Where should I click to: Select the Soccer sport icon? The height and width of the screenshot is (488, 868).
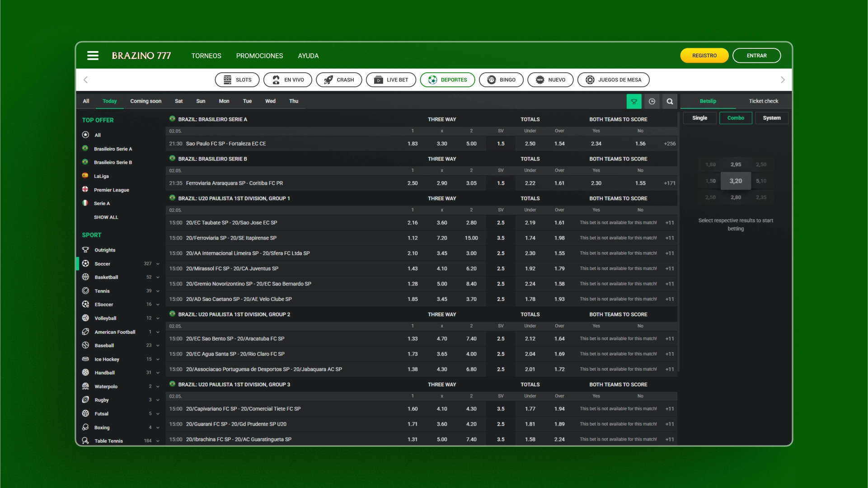(85, 263)
